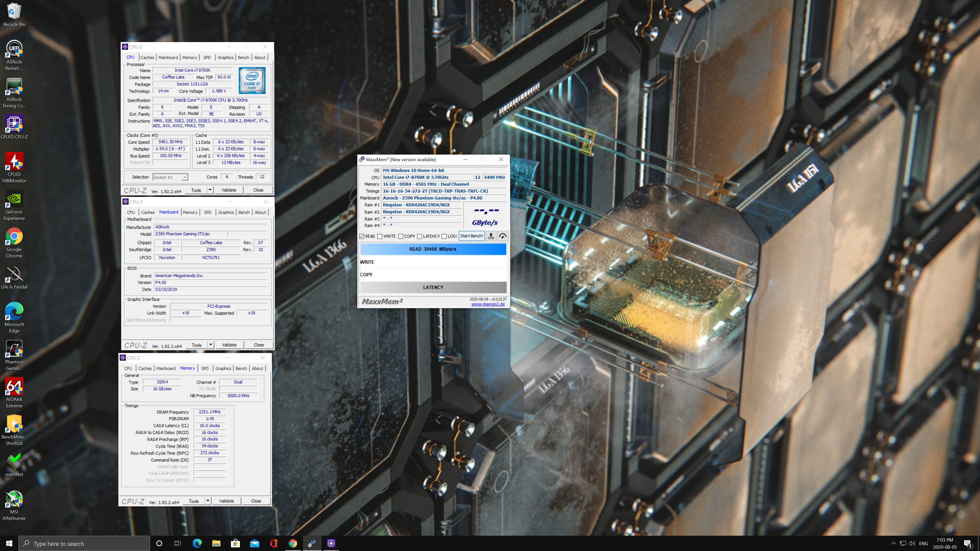Screen dimensions: 980x551
Task: Open Google Chrome desktop shortcut
Action: coord(14,243)
